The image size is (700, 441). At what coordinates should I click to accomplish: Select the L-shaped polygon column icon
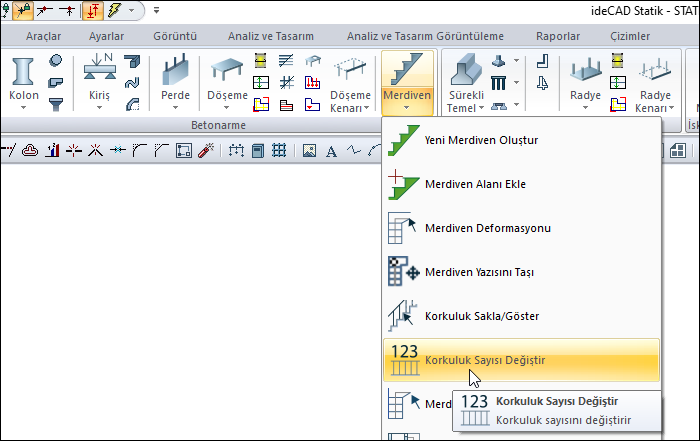[x=55, y=83]
